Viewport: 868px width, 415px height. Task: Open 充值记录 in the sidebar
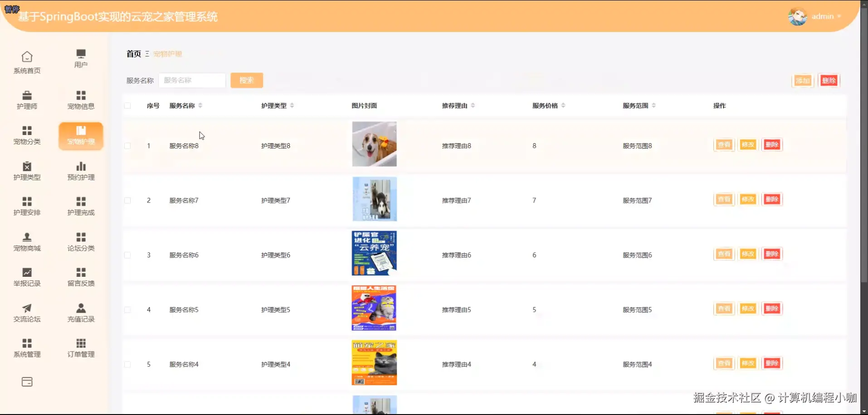pyautogui.click(x=81, y=313)
